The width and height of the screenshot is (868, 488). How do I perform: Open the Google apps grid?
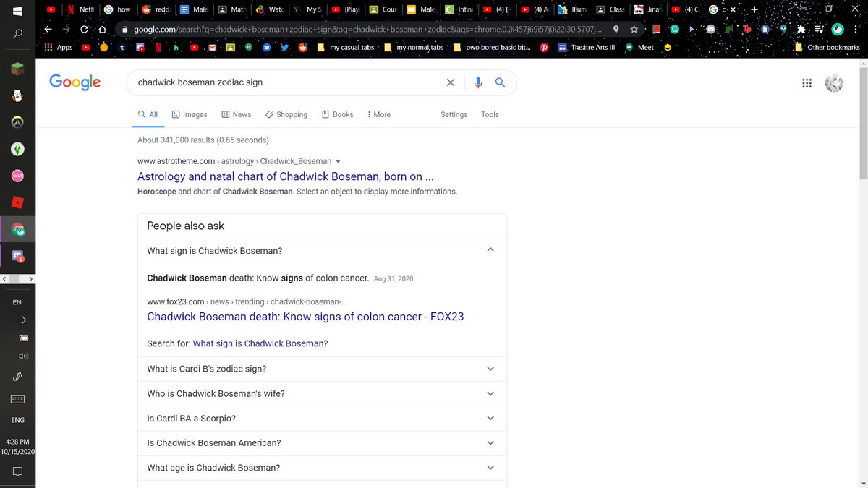pos(807,83)
